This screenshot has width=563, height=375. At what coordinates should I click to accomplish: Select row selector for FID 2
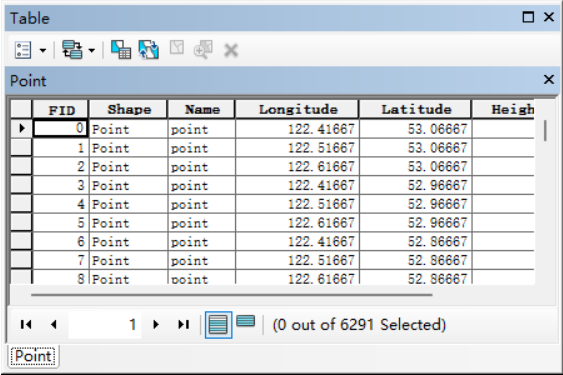(21, 166)
